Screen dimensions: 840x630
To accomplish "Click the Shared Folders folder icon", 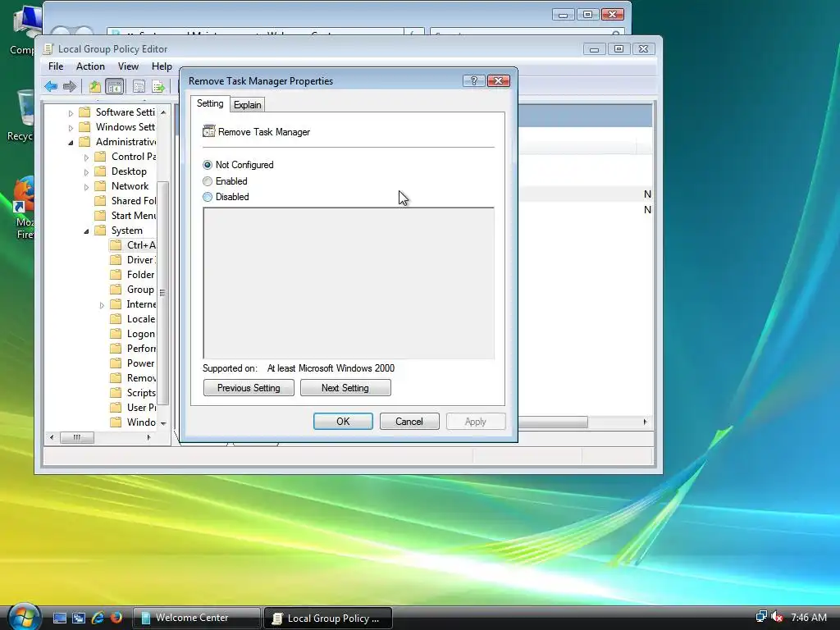I will pyautogui.click(x=100, y=201).
